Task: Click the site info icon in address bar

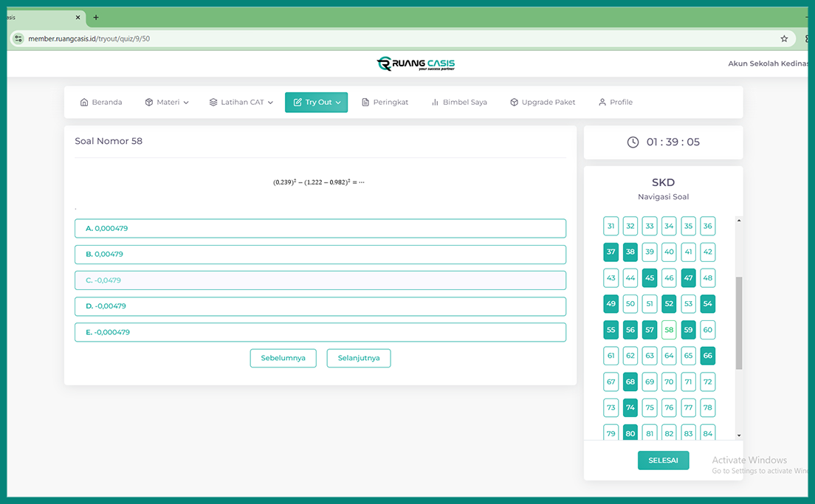Action: (18, 38)
